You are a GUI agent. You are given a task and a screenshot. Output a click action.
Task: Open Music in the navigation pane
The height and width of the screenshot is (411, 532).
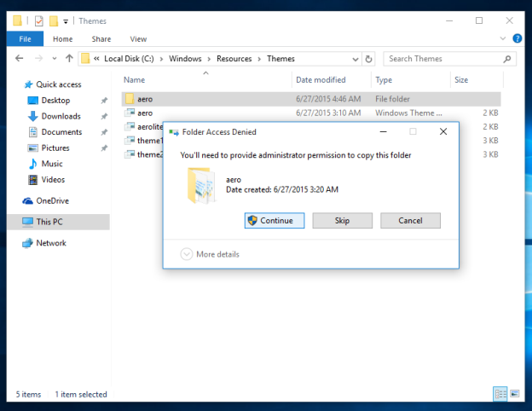pos(52,164)
